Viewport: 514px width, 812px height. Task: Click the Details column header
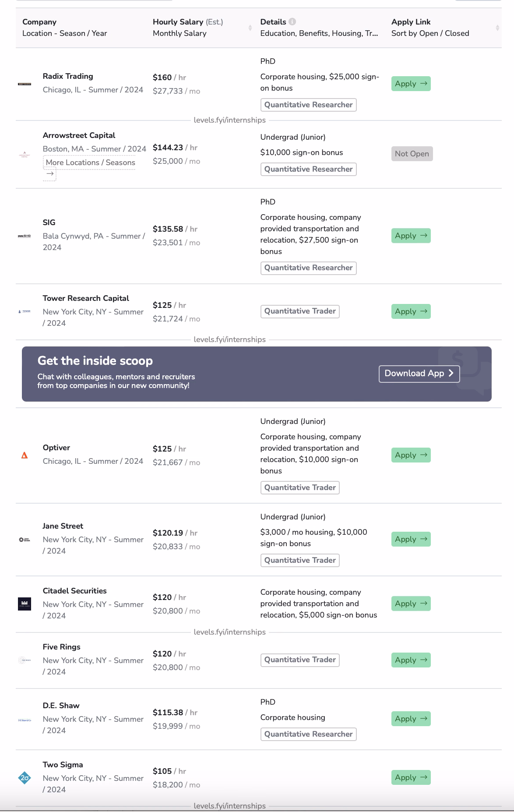click(273, 21)
